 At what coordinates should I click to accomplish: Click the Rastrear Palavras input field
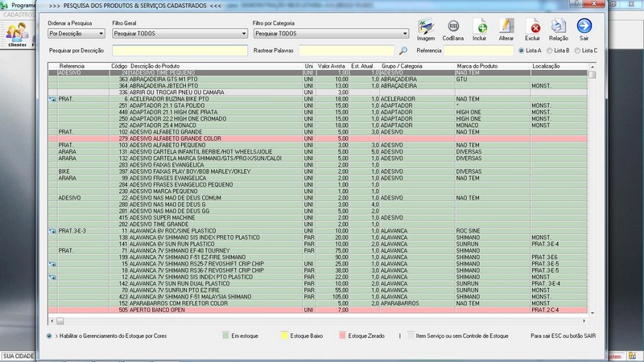point(347,51)
